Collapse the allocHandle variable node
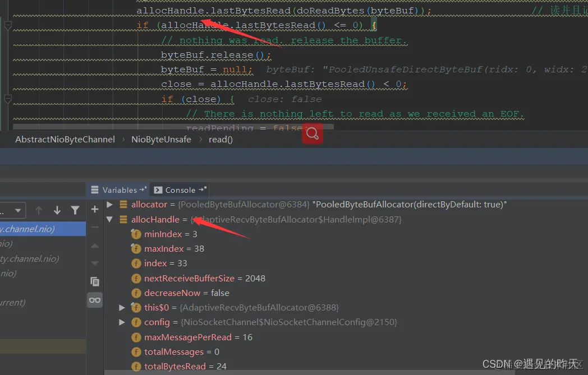This screenshot has width=588, height=375. point(109,220)
